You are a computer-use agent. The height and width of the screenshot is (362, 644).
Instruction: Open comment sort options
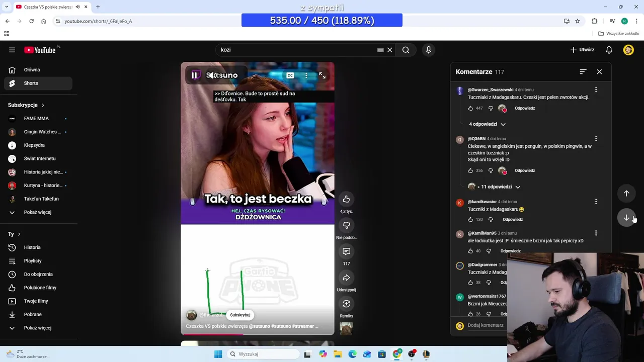pyautogui.click(x=583, y=72)
